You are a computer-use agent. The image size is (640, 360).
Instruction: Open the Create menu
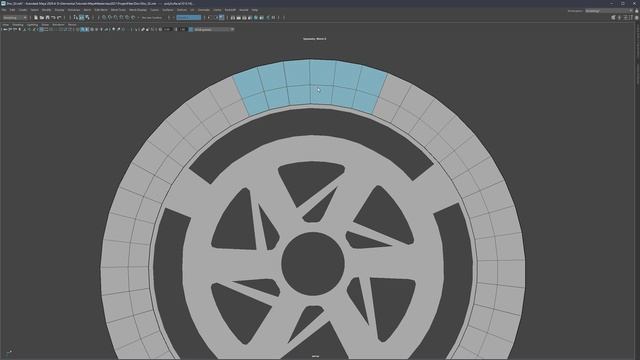click(23, 10)
